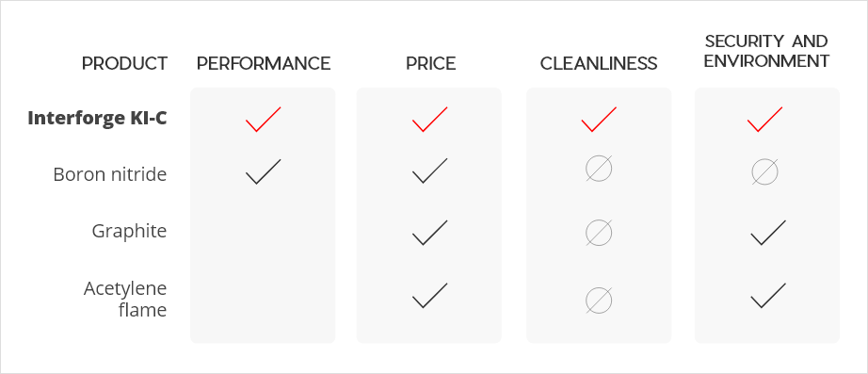Click the CLEANLINESS column header
The image size is (868, 374).
tap(599, 64)
